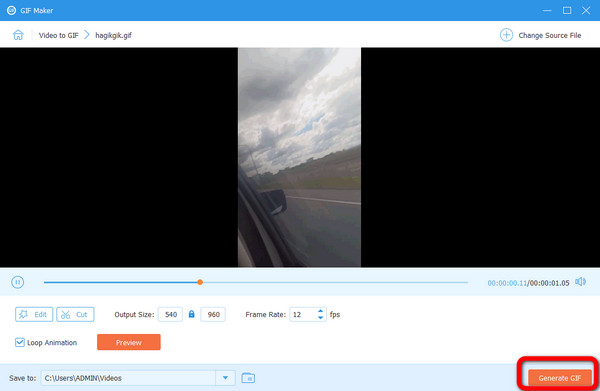Image resolution: width=600 pixels, height=391 pixels.
Task: Decrease frame rate with down arrow
Action: point(321,318)
